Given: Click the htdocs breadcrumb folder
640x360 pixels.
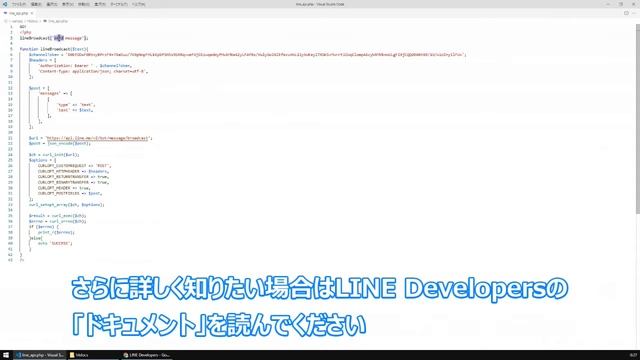Looking at the screenshot, I should [33, 21].
